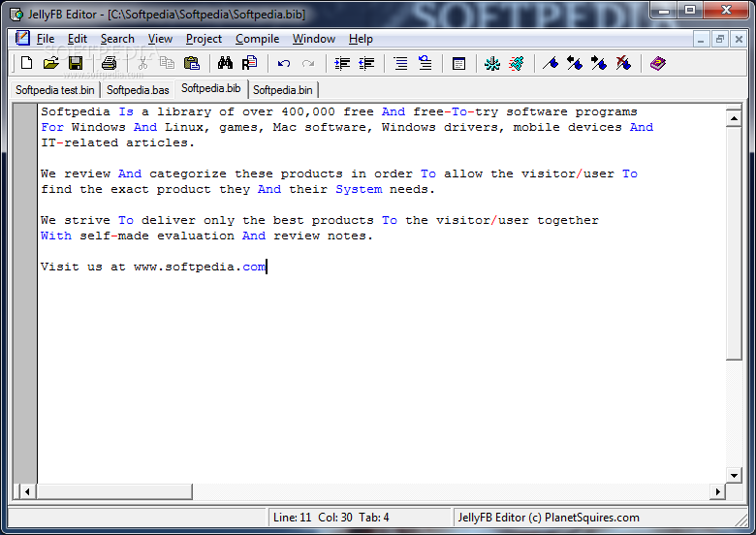The height and width of the screenshot is (535, 756).
Task: Click the vertical scrollbar thumb
Action: coord(734,243)
